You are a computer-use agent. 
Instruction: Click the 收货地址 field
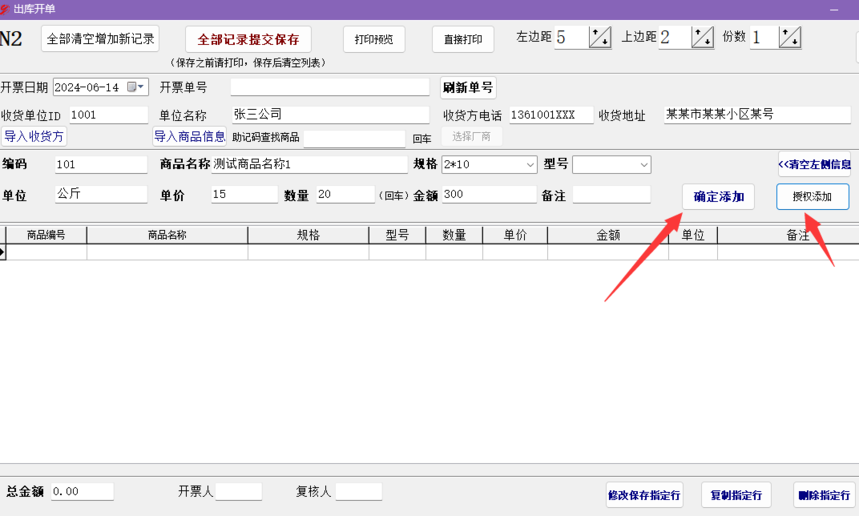(x=757, y=114)
